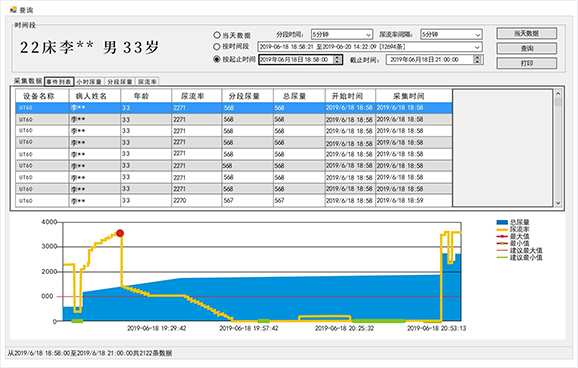Click the 567 cell under 总尿量
The width and height of the screenshot is (578, 368).
(x=299, y=201)
